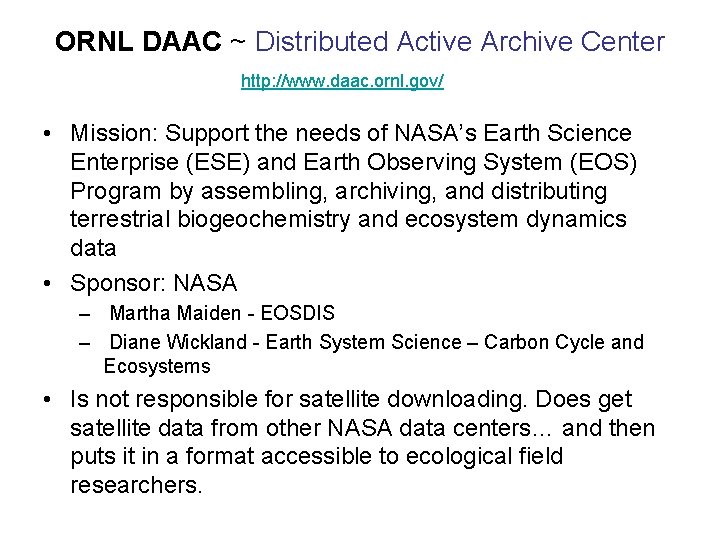Image resolution: width=720 pixels, height=540 pixels.
Task: Click the (ESE) acronym in the mission text
Action: (x=218, y=162)
